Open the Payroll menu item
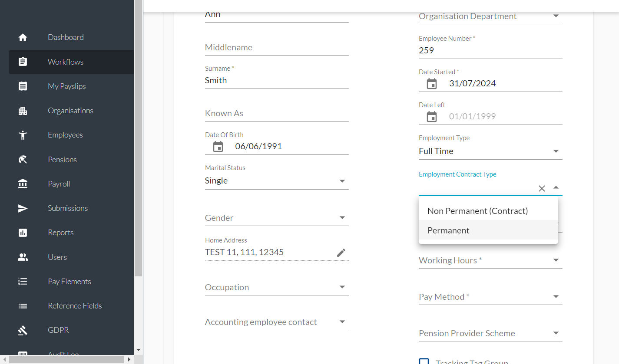 coord(71,184)
